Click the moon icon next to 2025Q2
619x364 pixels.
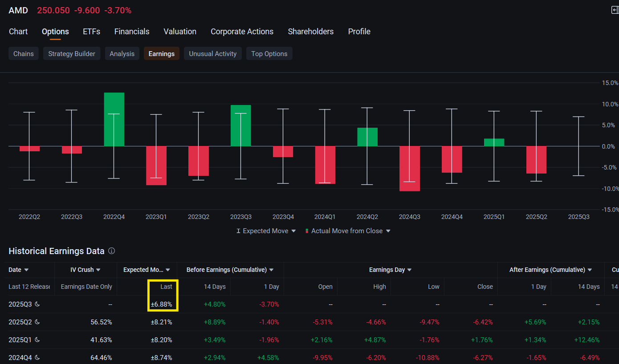point(37,322)
